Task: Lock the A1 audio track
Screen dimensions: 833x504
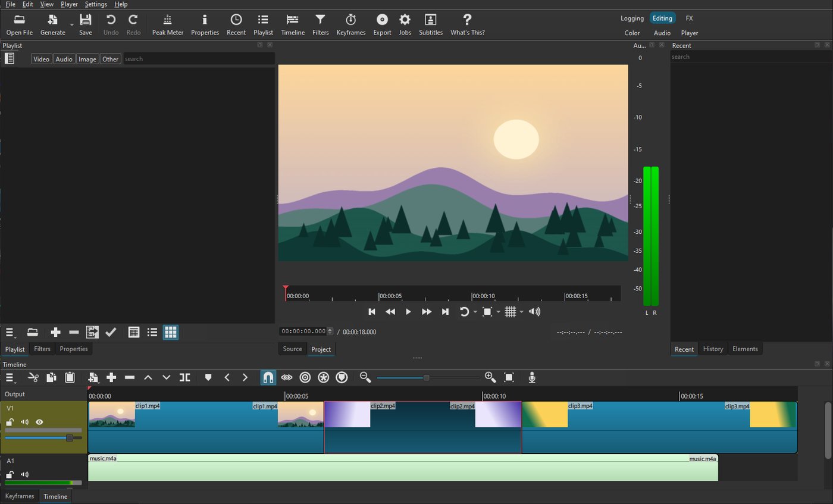Action: (10, 474)
